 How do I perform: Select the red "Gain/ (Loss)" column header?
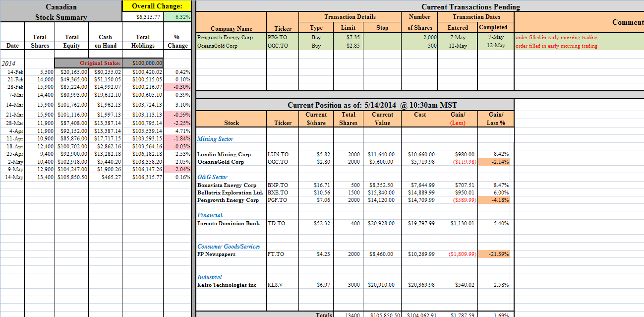coord(458,119)
